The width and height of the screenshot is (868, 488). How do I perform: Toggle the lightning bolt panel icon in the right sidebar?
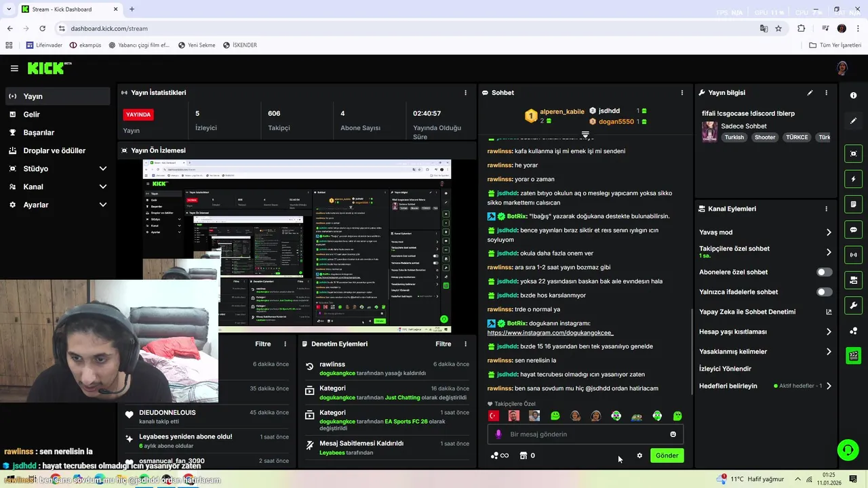click(x=854, y=179)
